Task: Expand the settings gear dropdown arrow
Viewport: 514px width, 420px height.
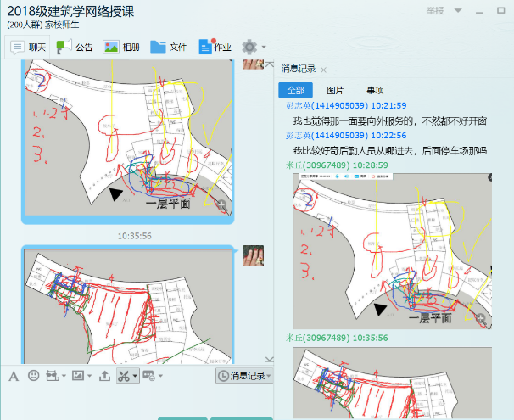Action: 264,47
